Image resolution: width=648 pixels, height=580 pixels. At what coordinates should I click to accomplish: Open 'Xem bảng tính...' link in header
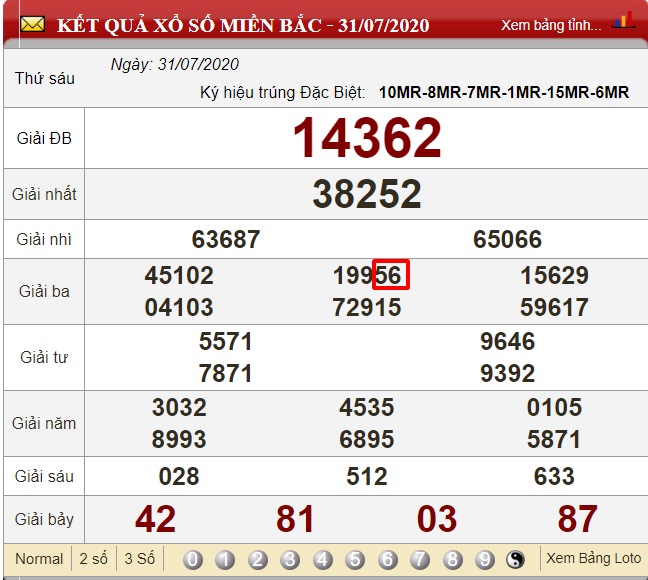coord(551,25)
